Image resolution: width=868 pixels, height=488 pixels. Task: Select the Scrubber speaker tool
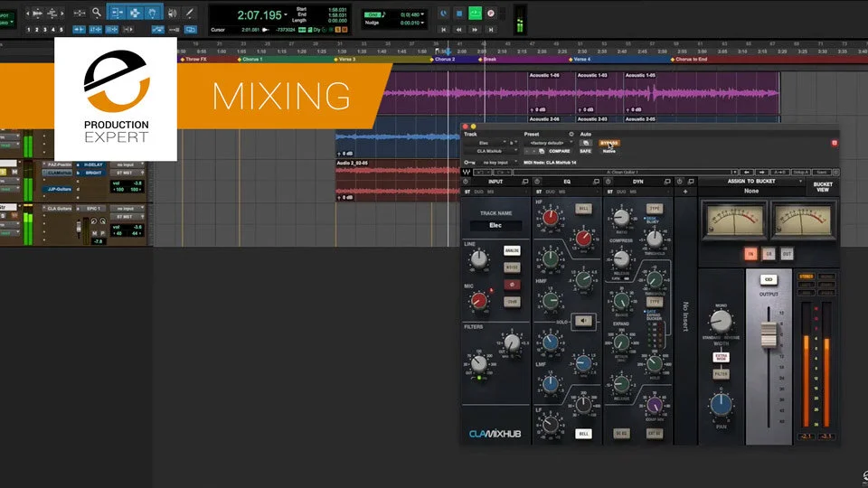click(173, 12)
